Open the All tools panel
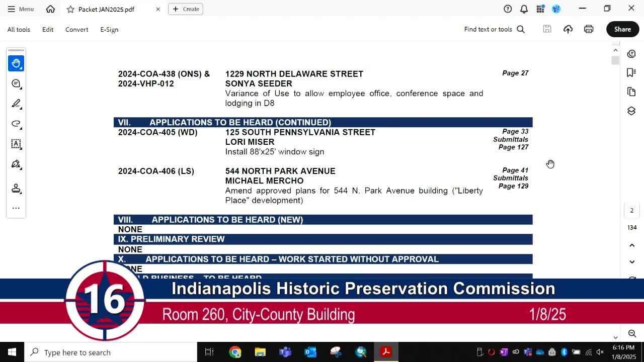 [19, 30]
